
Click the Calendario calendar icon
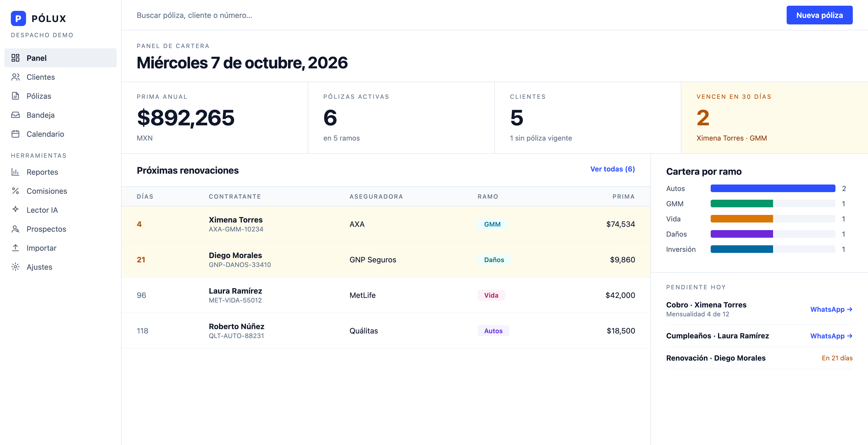point(15,134)
